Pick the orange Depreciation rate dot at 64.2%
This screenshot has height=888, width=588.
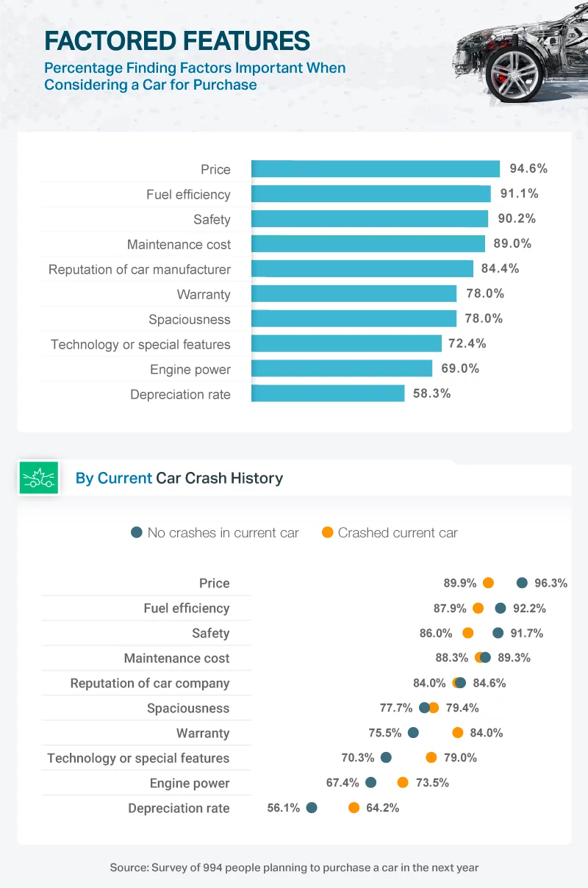pyautogui.click(x=354, y=807)
